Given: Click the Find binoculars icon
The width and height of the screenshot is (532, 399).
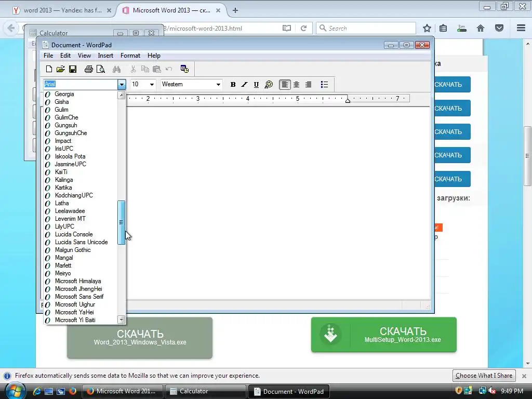Looking at the screenshot, I should (x=117, y=69).
